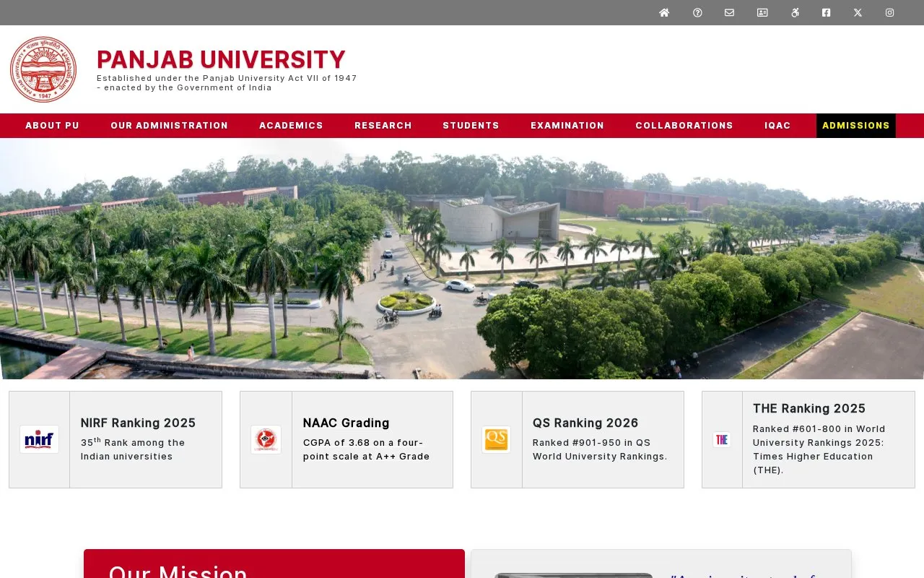Select the wheelchair accessibility icon
Image resolution: width=924 pixels, height=578 pixels.
(x=795, y=12)
